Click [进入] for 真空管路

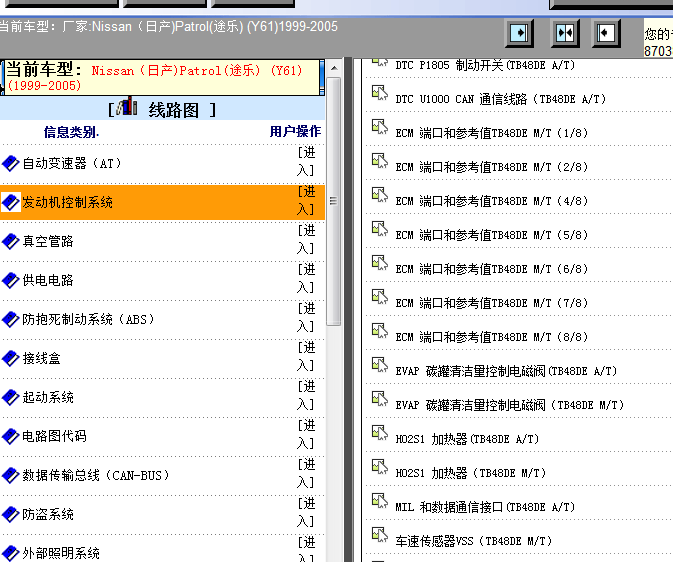[x=306, y=240]
